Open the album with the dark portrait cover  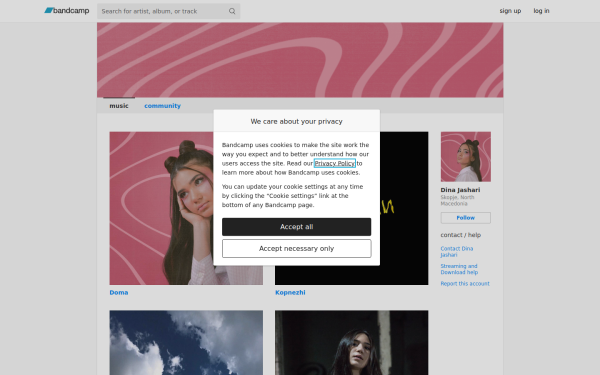[x=351, y=342]
